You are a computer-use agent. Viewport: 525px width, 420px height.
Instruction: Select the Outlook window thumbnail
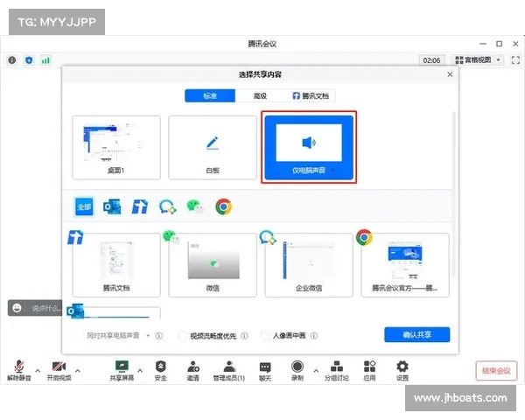[x=116, y=312]
